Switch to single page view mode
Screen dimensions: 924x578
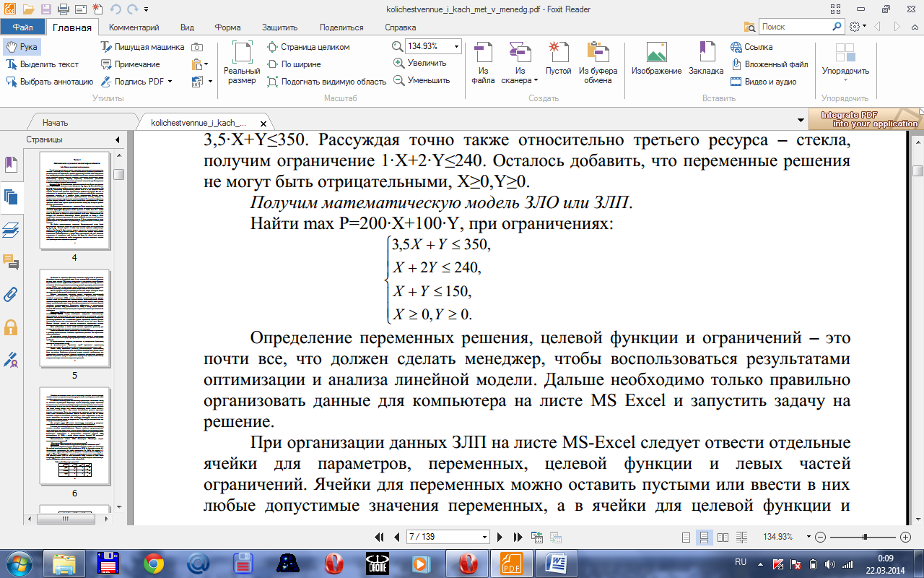point(687,538)
